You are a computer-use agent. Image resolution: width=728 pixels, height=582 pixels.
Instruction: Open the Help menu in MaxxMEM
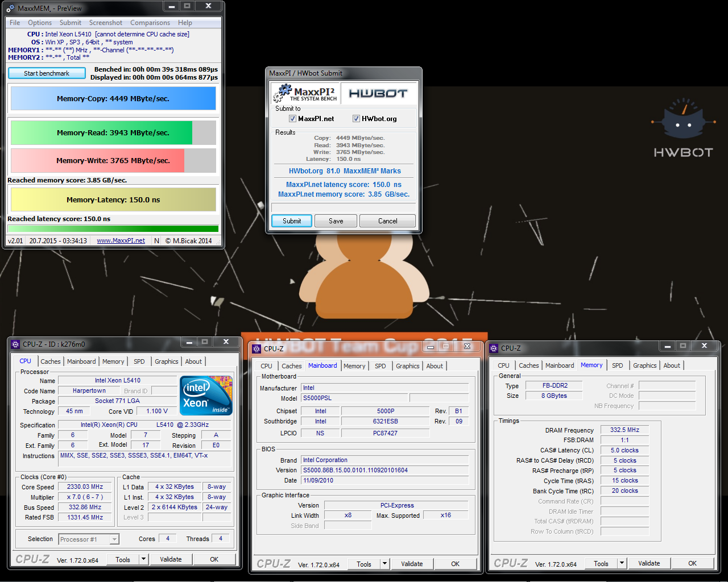[x=185, y=23]
